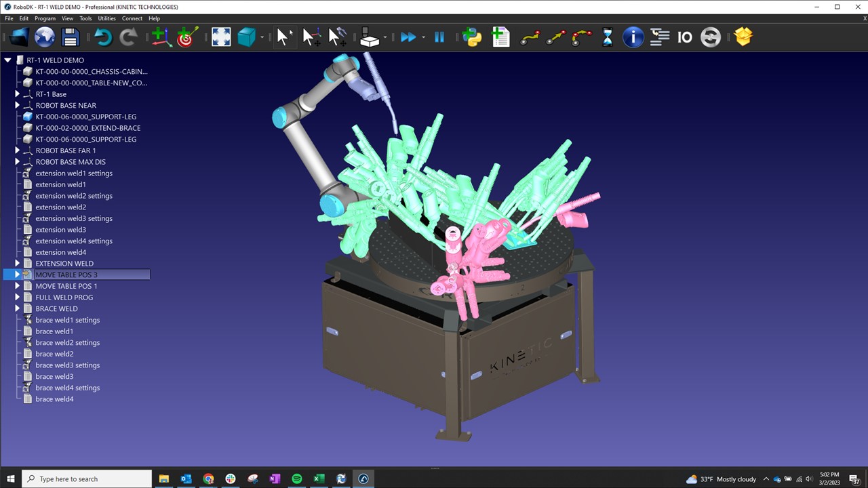Open the online library globe icon

45,37
